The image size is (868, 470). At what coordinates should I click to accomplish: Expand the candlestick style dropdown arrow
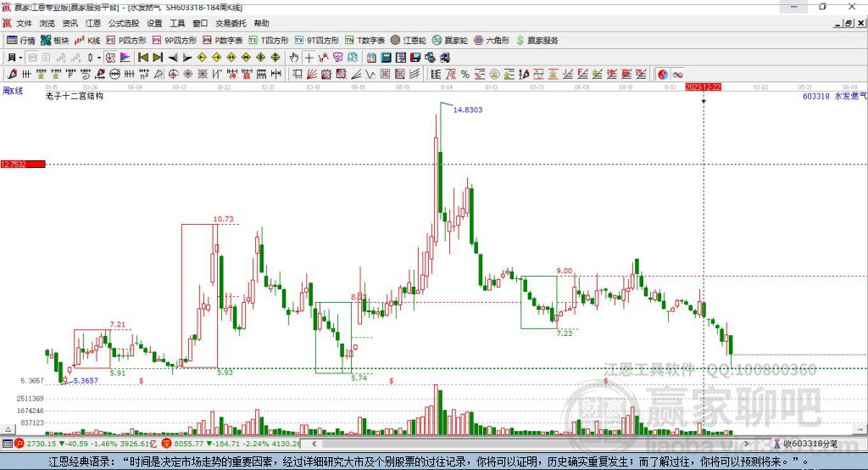tap(99, 58)
